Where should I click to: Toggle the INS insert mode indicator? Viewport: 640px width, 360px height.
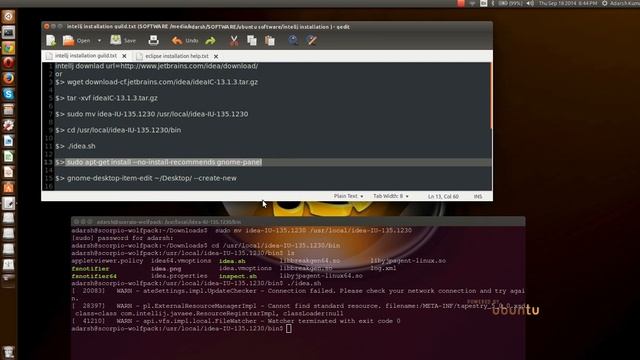[x=478, y=196]
